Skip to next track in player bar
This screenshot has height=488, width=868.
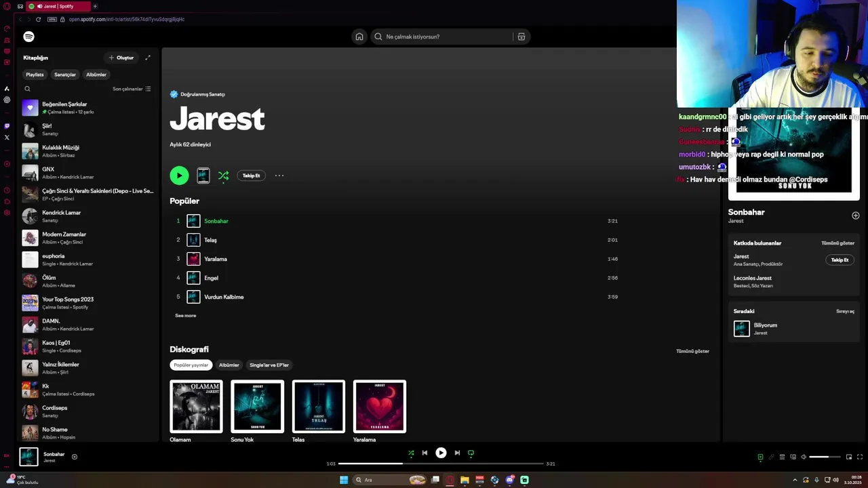[x=457, y=453]
